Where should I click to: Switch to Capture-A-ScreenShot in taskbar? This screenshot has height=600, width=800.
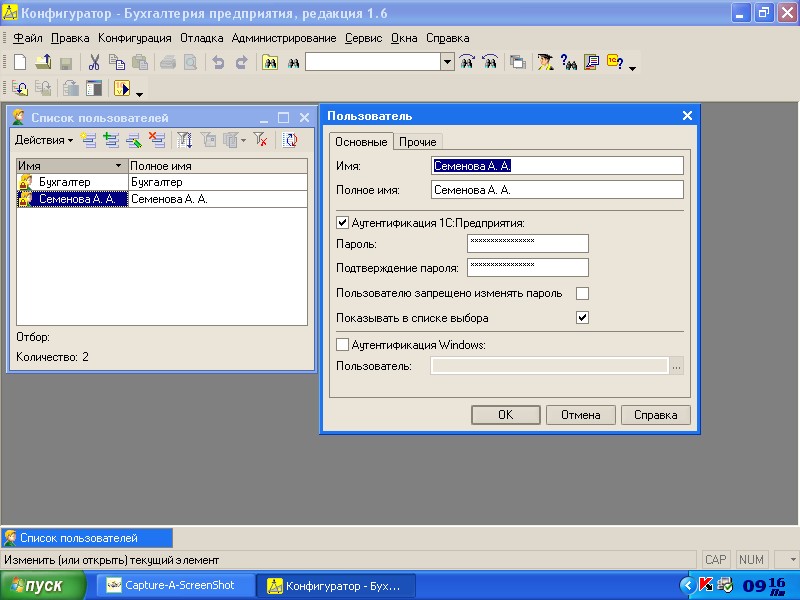(177, 585)
